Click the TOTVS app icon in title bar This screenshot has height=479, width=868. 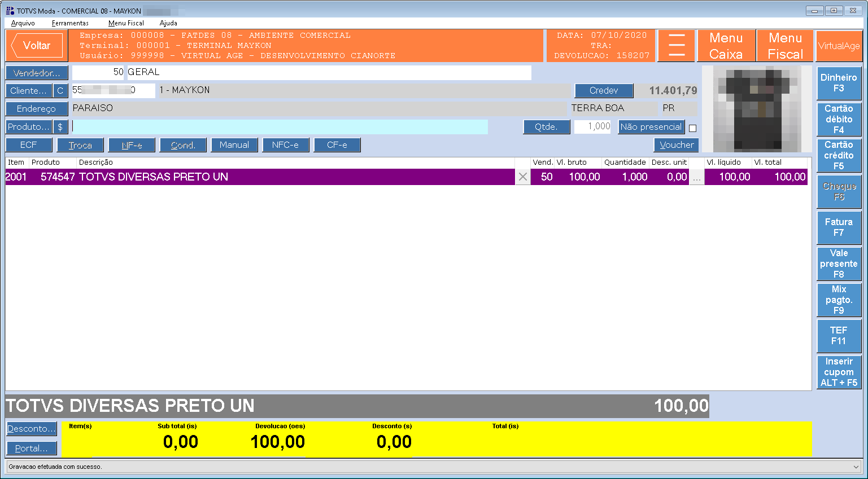coord(10,11)
